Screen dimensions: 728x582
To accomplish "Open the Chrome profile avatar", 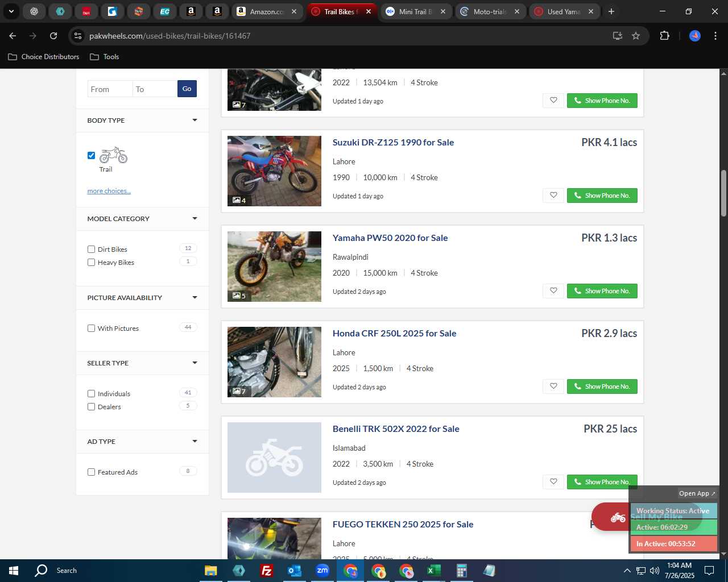I will coord(695,36).
